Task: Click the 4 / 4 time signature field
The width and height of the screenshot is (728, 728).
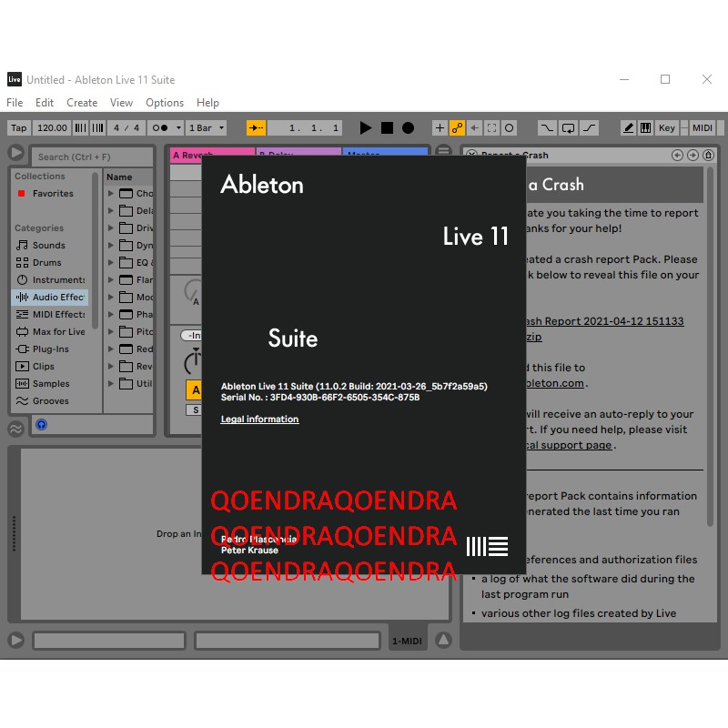Action: 126,127
